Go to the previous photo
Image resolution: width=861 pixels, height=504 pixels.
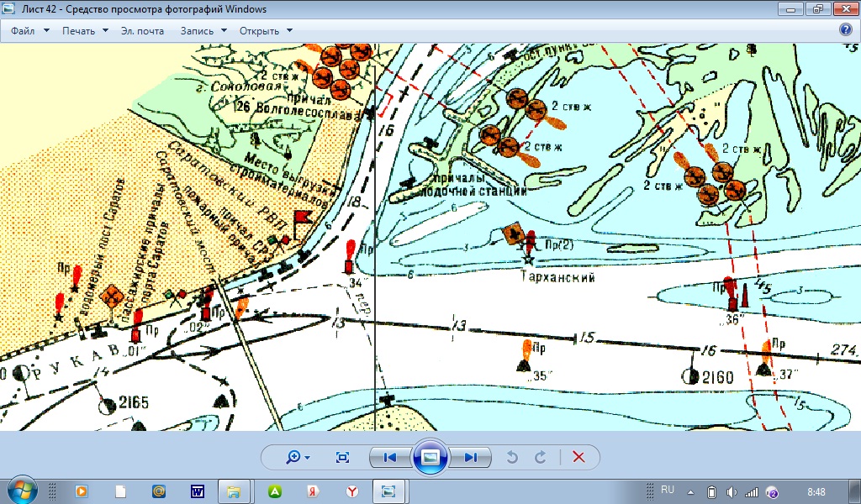tap(389, 457)
